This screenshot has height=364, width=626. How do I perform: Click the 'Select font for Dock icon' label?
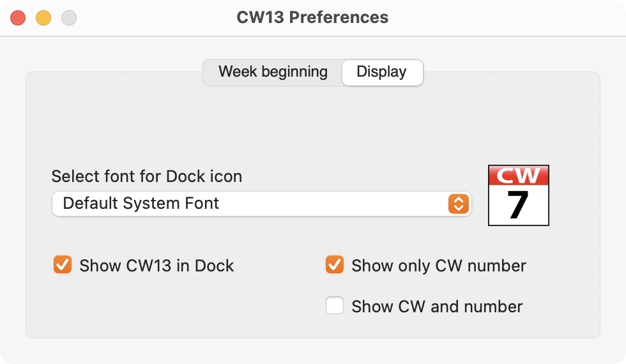click(147, 176)
